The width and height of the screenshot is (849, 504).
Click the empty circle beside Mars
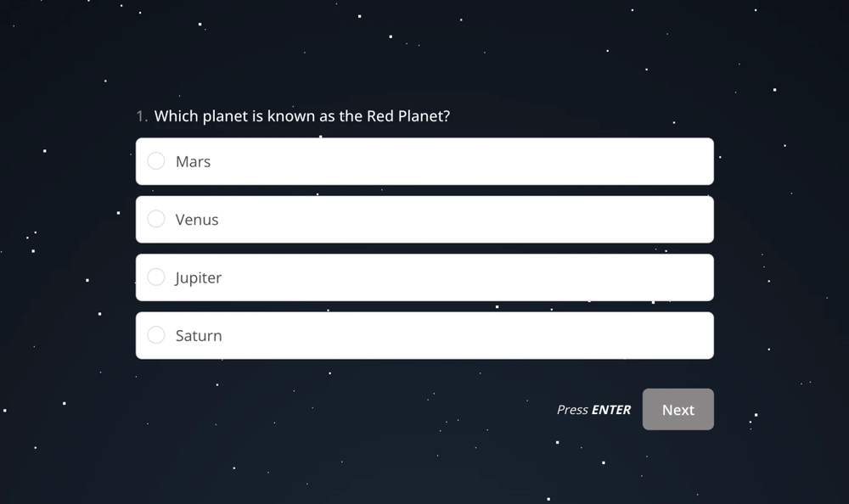point(156,160)
